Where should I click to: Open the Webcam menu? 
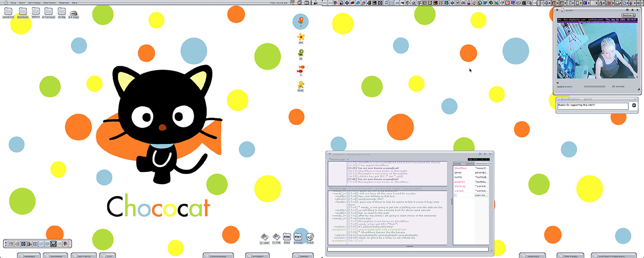pyautogui.click(x=64, y=2)
